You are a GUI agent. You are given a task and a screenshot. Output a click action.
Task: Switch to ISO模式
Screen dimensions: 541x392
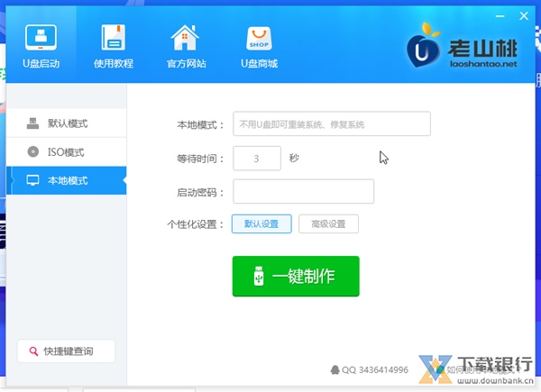point(66,151)
